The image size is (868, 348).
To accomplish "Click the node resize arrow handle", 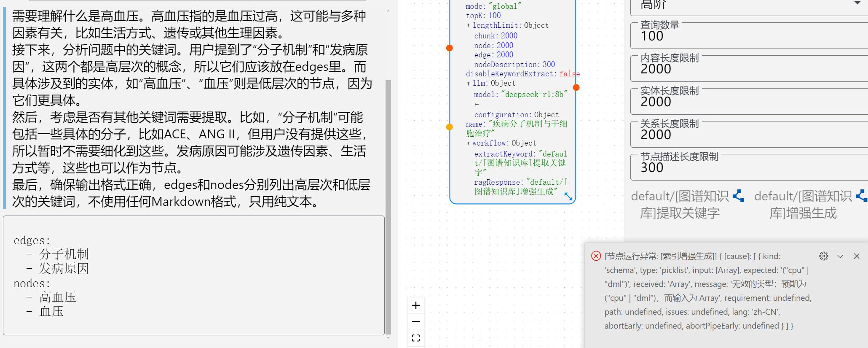I will tap(568, 197).
